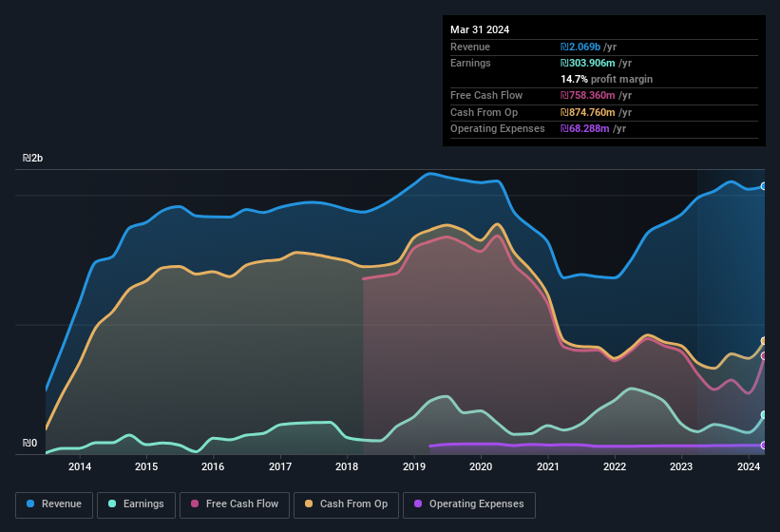780x532 pixels.
Task: Click the pink Free Cash Flow legend dot
Action: [195, 503]
